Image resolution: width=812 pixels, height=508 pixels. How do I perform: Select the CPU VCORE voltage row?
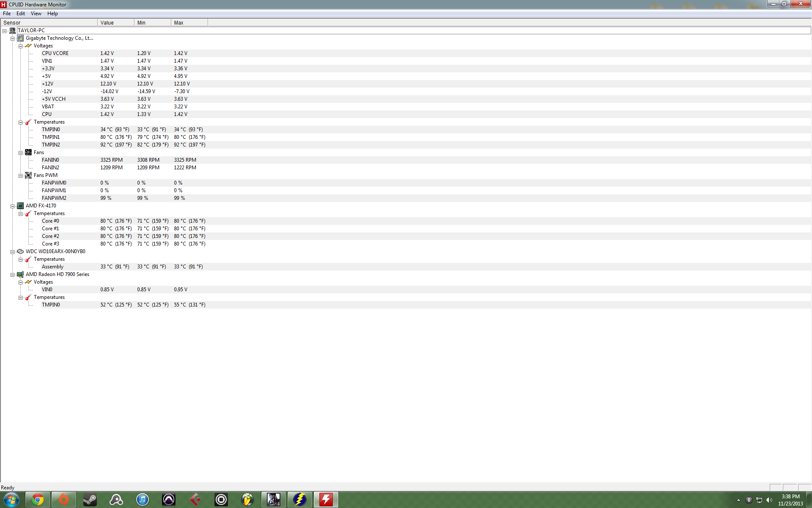pyautogui.click(x=426, y=53)
